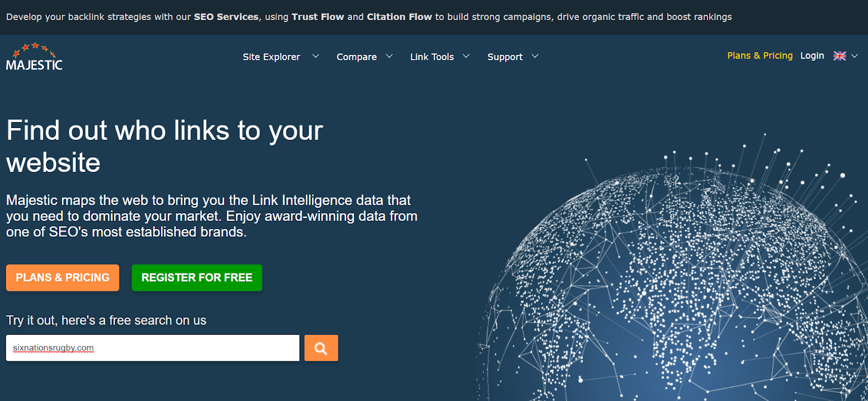Expand the Link Tools chevron
The height and width of the screenshot is (401, 868).
(466, 56)
